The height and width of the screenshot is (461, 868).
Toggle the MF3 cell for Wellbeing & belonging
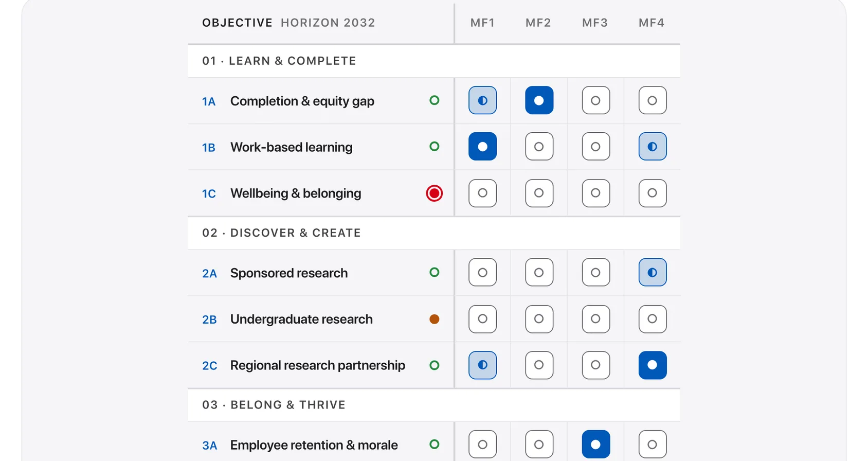tap(596, 193)
